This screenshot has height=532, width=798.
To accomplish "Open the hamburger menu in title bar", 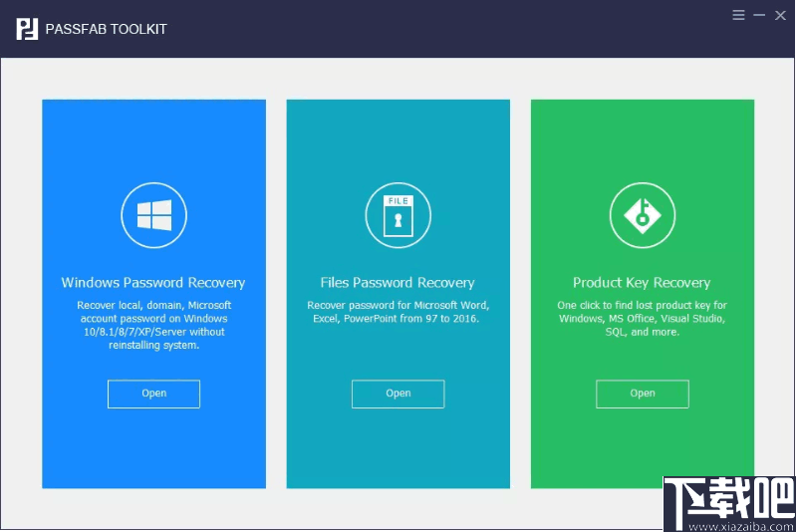I will click(x=738, y=15).
